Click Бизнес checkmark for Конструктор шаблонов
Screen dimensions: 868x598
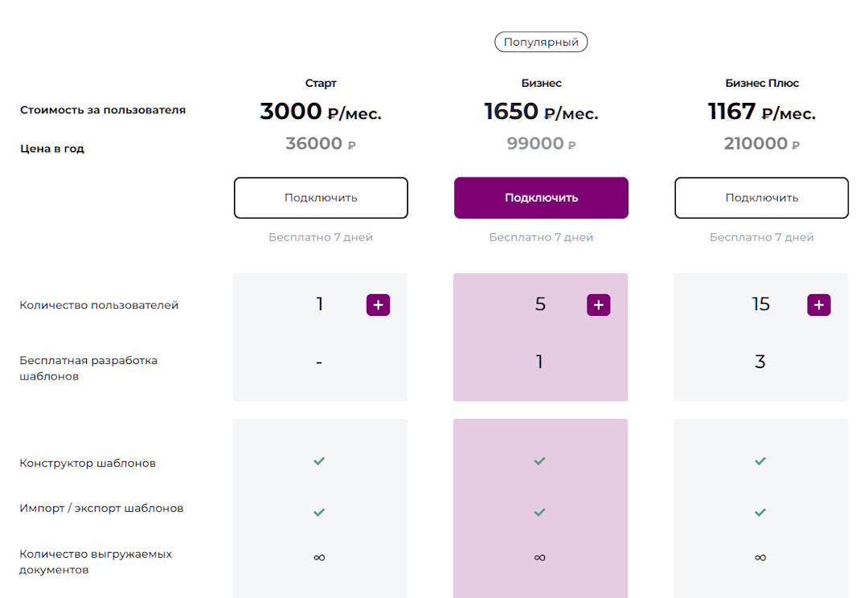(540, 461)
